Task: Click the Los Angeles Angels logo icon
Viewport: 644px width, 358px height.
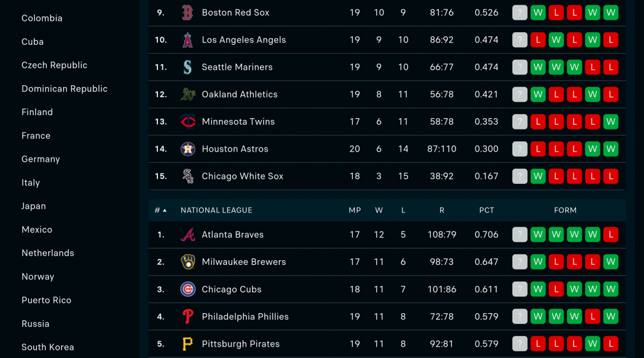Action: [x=188, y=40]
